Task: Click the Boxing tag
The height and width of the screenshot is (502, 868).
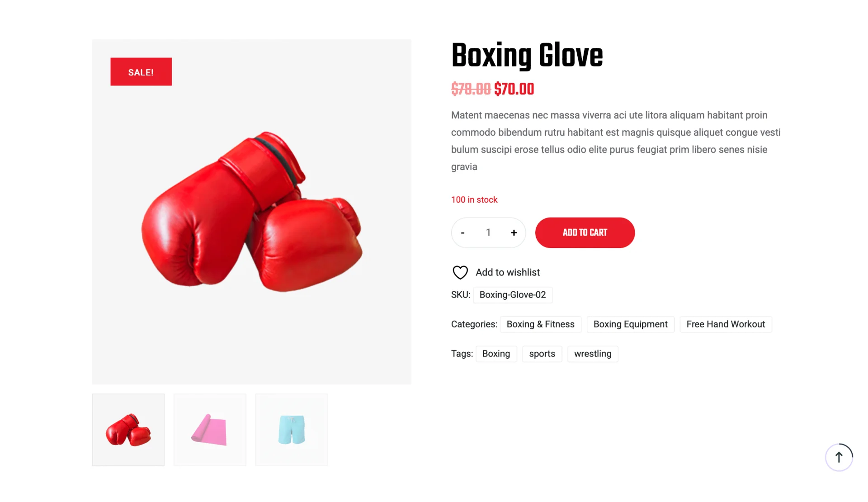Action: (x=496, y=354)
